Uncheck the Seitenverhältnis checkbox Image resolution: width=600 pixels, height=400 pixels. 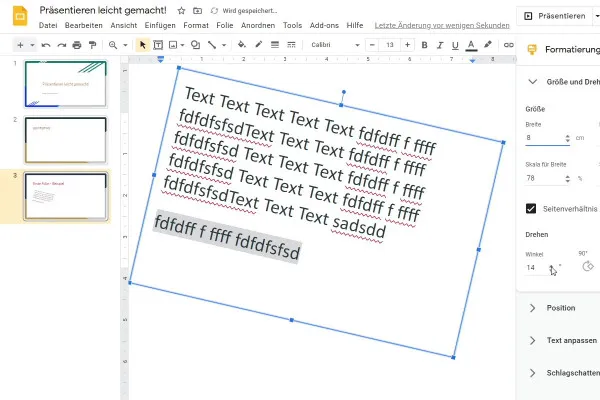pyautogui.click(x=531, y=209)
